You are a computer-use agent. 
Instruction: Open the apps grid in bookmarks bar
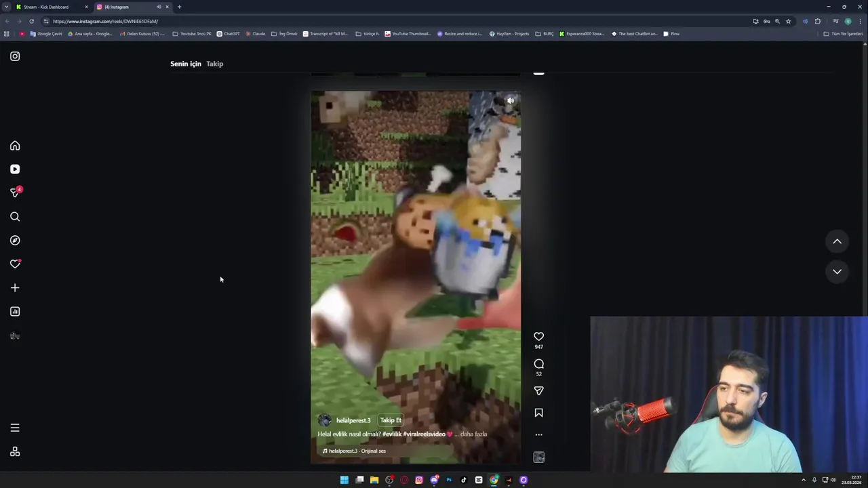coord(7,34)
